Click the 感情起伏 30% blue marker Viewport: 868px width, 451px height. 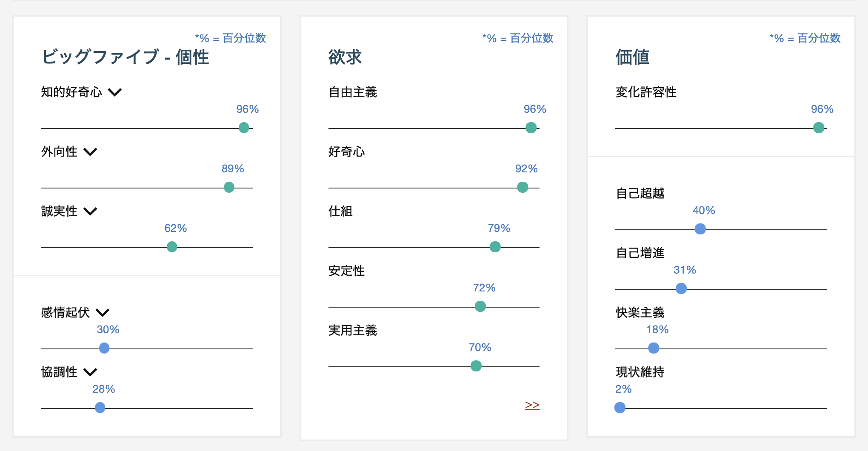[104, 348]
